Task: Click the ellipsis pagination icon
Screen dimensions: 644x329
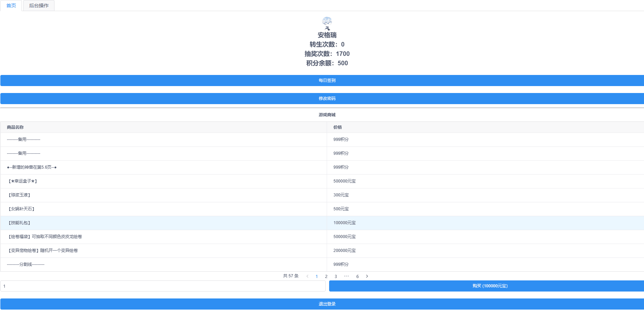Action: [346, 276]
